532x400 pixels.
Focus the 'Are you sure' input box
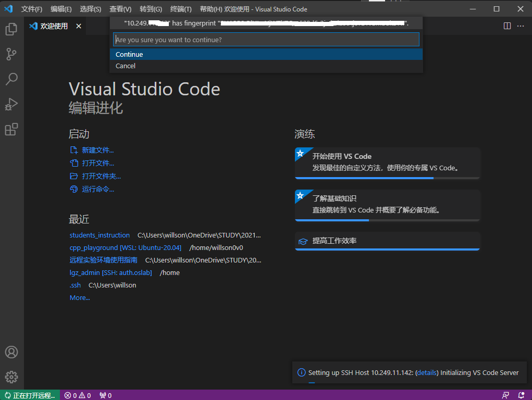pos(266,40)
